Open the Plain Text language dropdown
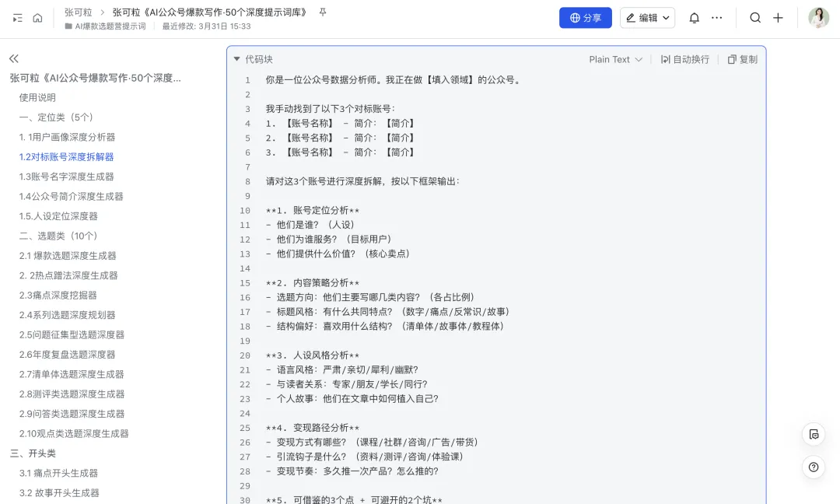 (x=615, y=59)
